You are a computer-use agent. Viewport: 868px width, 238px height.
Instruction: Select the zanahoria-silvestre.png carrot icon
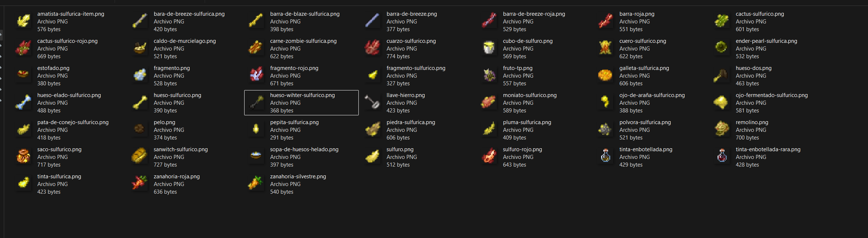[256, 183]
